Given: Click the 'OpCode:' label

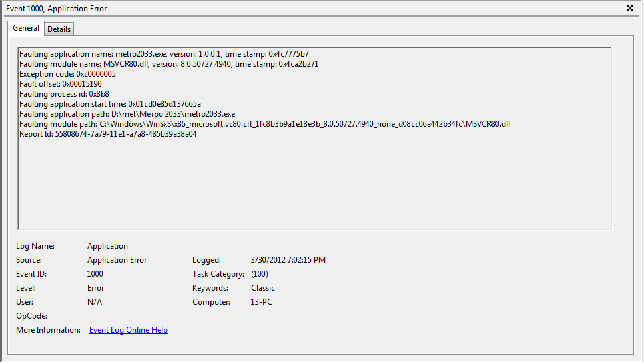Looking at the screenshot, I should pos(31,316).
